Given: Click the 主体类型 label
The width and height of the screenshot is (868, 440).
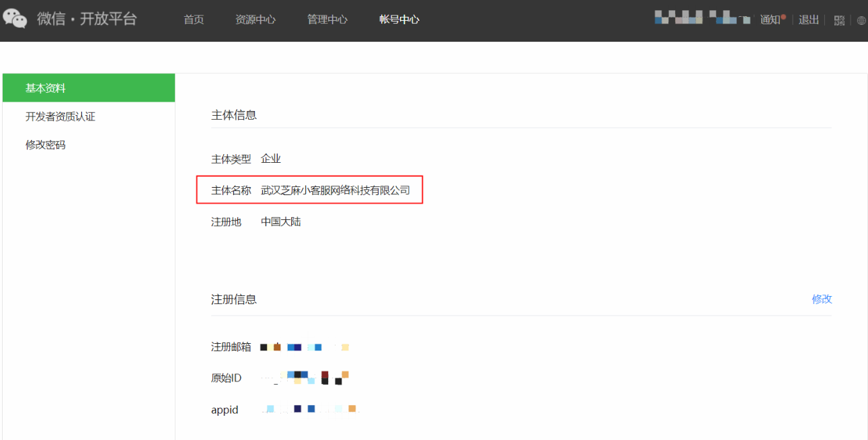Looking at the screenshot, I should coord(231,159).
